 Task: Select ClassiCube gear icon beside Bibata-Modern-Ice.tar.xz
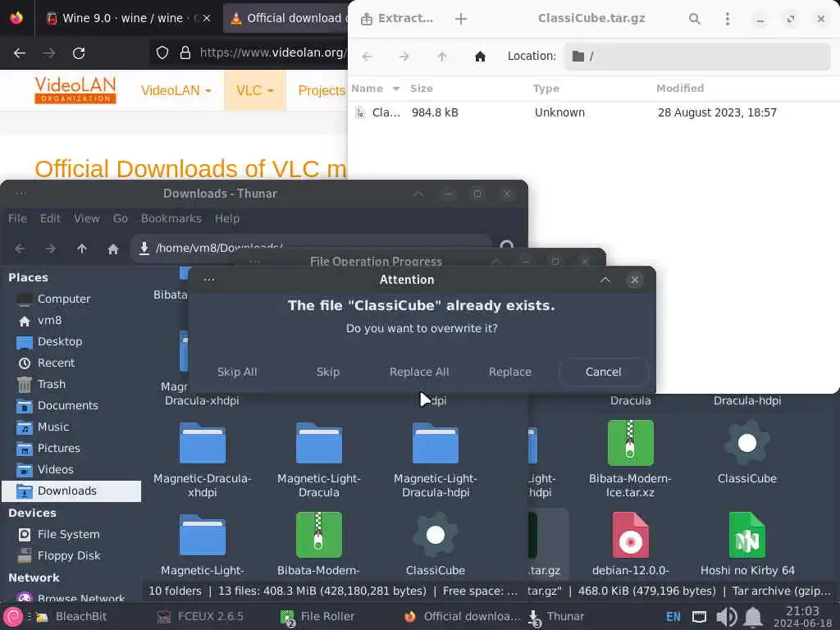click(746, 443)
